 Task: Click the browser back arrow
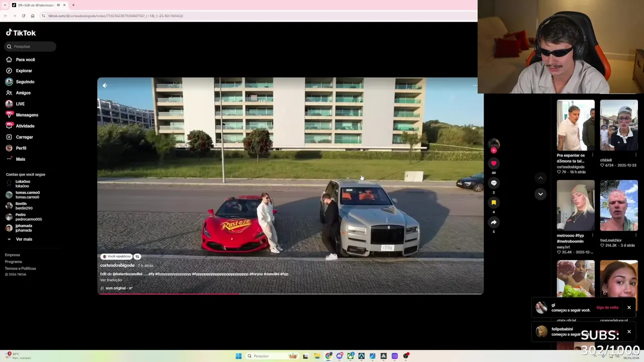pyautogui.click(x=6, y=16)
